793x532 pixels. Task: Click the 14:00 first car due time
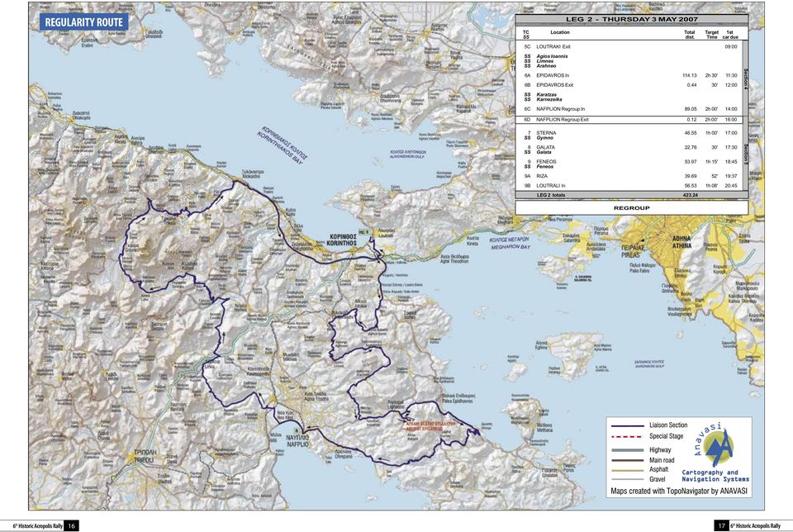[x=731, y=109]
